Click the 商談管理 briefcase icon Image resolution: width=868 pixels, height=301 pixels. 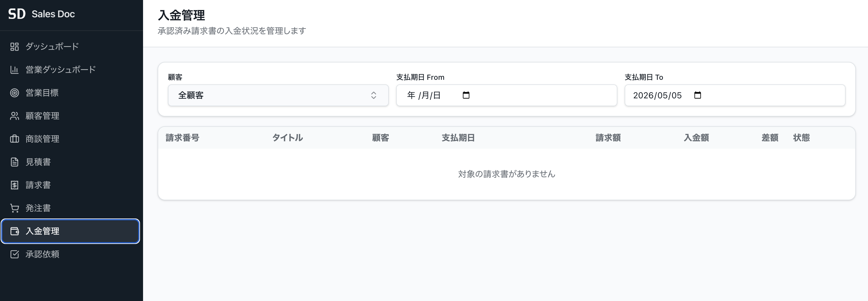point(15,139)
